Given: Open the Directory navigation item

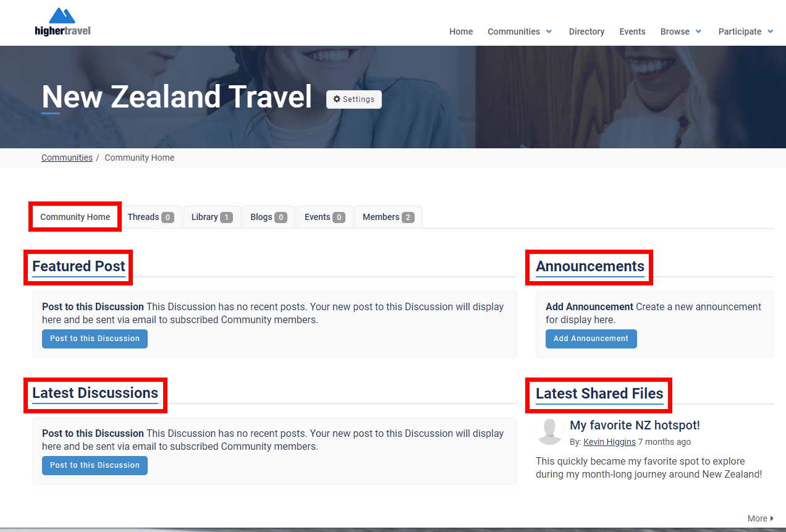Looking at the screenshot, I should point(586,32).
